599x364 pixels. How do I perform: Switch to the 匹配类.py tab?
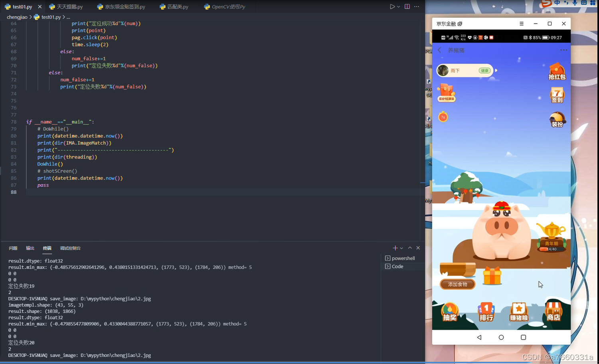pos(174,7)
